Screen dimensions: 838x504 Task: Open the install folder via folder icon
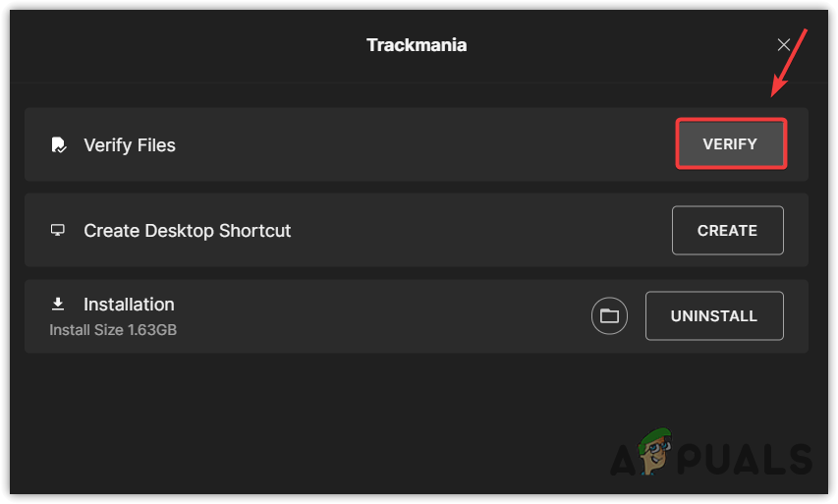pyautogui.click(x=609, y=316)
